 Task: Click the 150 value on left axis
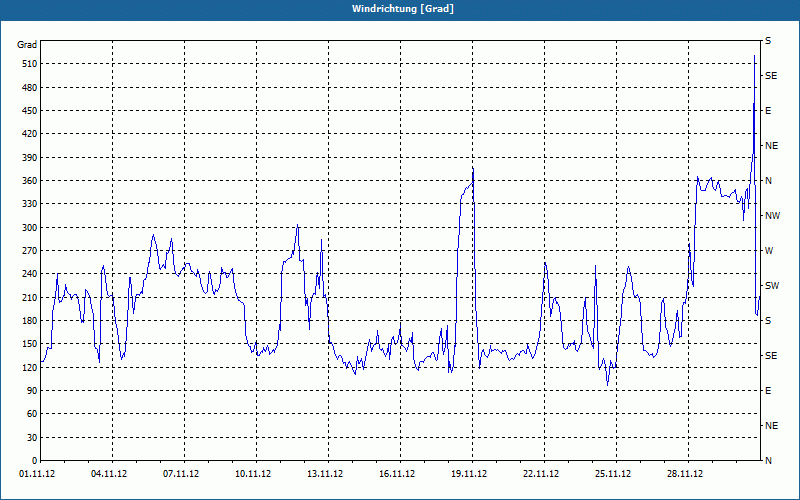point(28,343)
